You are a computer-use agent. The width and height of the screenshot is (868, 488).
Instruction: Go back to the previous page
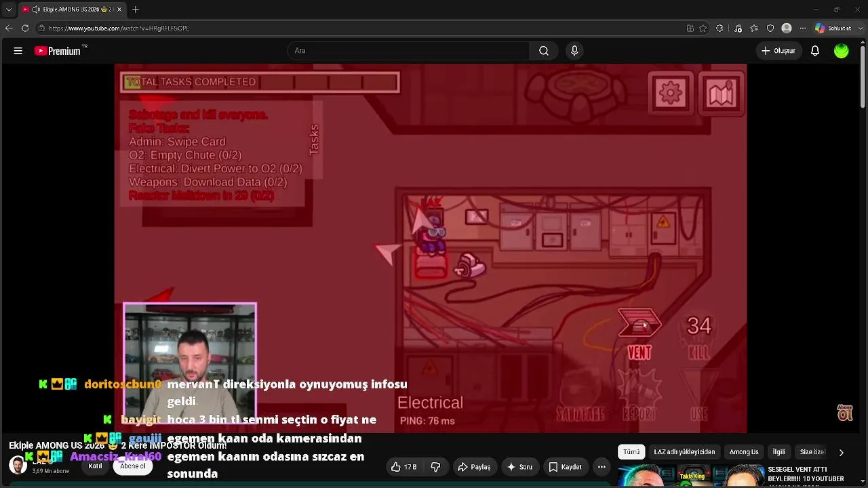pyautogui.click(x=9, y=28)
